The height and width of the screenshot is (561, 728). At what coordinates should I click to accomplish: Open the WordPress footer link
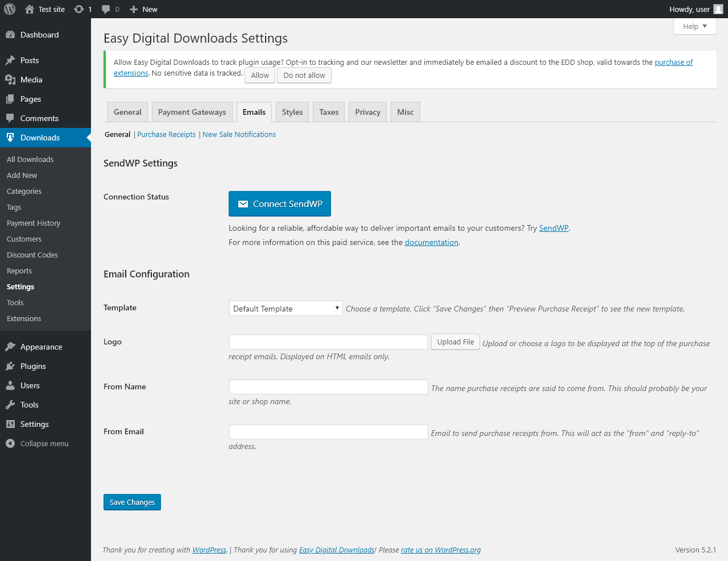tap(209, 550)
